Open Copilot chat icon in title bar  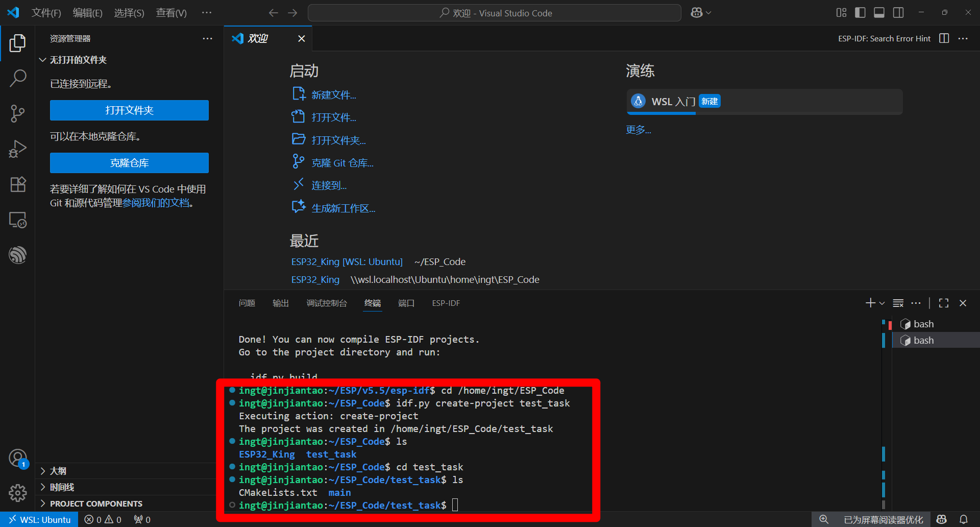tap(696, 13)
